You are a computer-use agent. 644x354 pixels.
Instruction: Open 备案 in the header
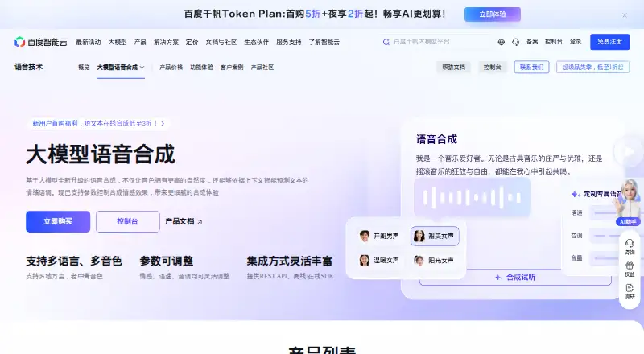point(532,42)
